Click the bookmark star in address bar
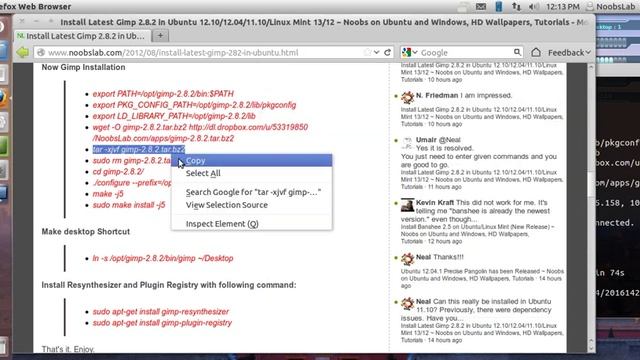The image size is (640, 360). [367, 52]
